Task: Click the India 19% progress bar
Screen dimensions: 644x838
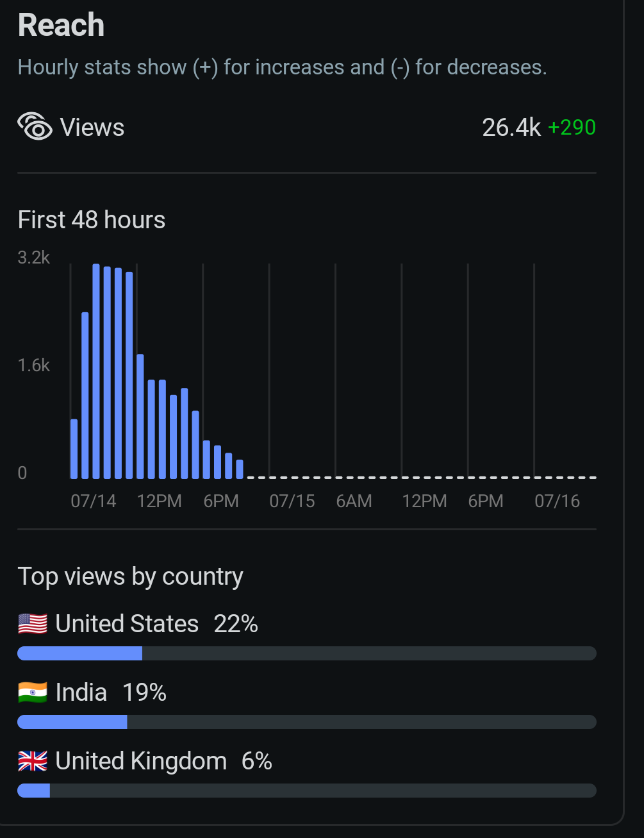Action: 306,722
